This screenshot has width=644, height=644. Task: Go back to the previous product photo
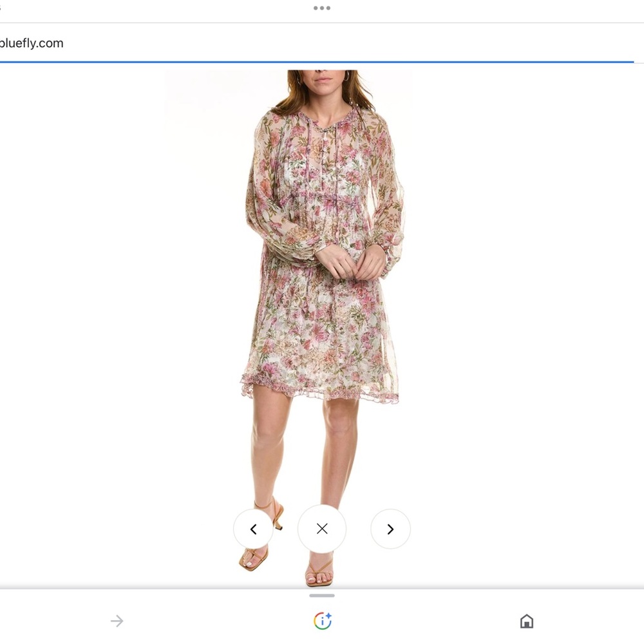pos(253,529)
